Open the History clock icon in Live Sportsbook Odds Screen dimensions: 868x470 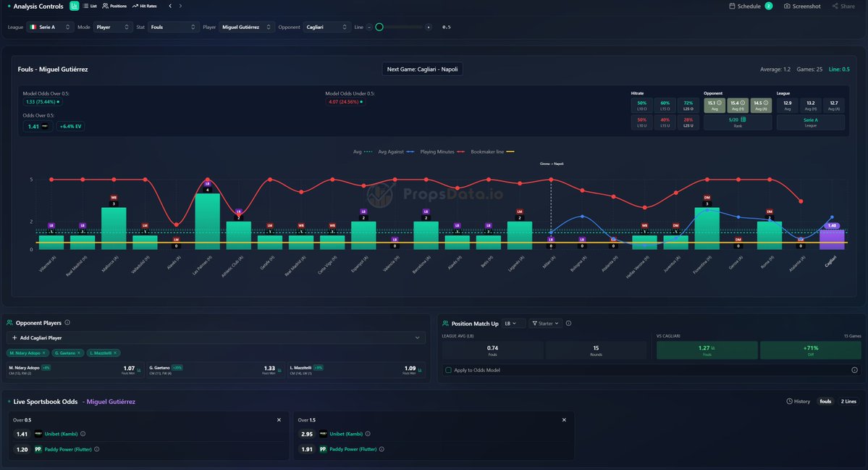pyautogui.click(x=789, y=401)
